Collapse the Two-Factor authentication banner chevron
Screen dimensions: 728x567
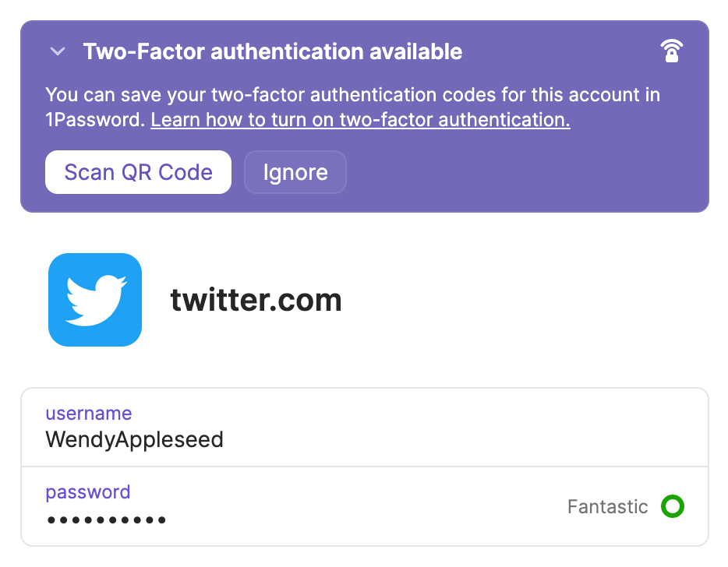pos(57,52)
